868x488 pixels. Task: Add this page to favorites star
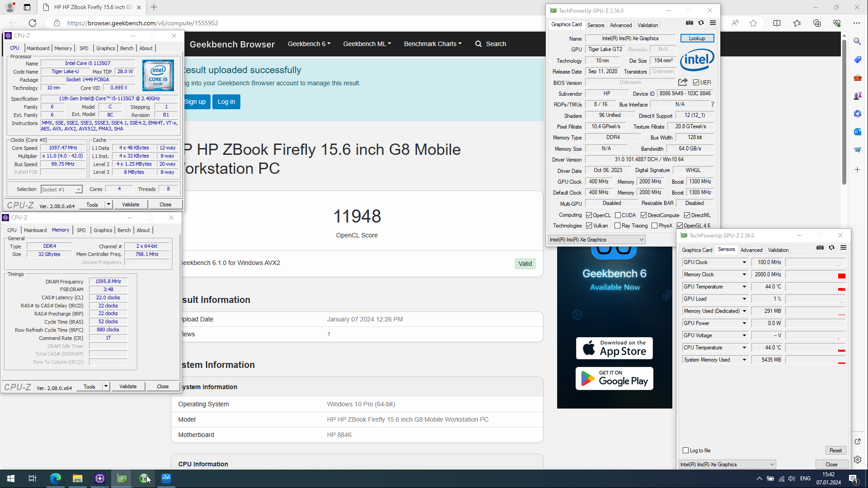point(753,23)
